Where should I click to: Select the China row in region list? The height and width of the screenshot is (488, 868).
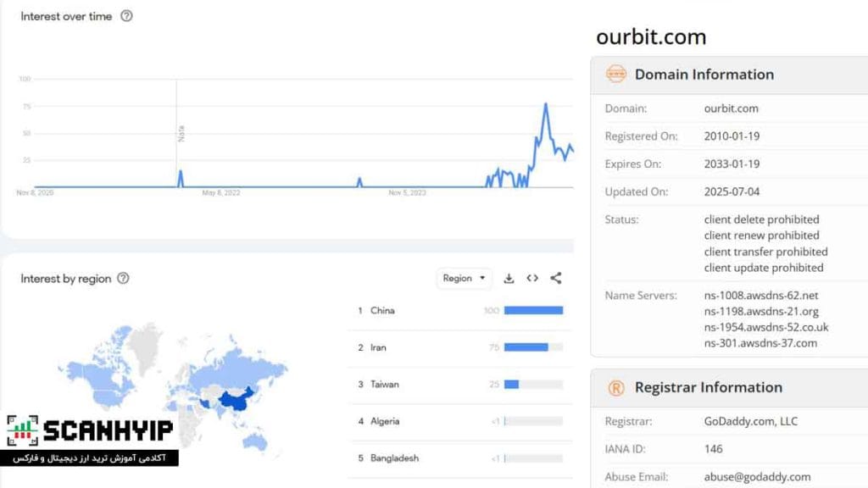pyautogui.click(x=460, y=310)
